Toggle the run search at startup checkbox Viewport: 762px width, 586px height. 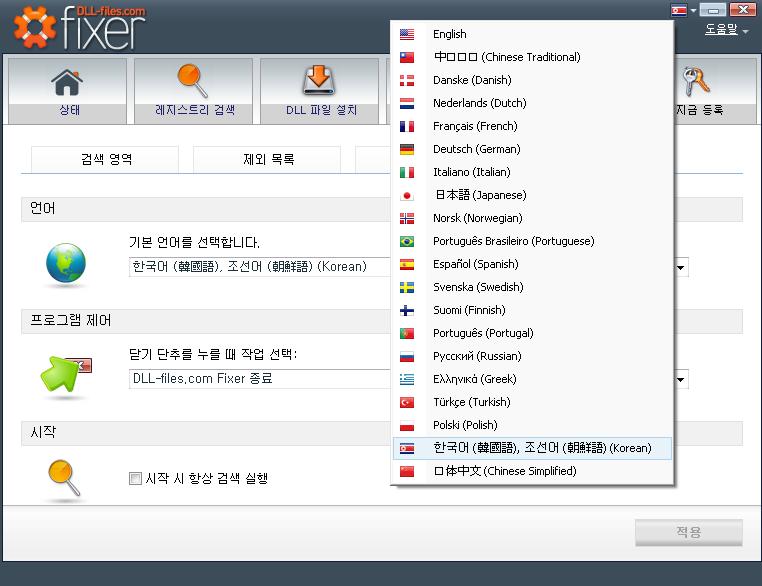click(136, 478)
